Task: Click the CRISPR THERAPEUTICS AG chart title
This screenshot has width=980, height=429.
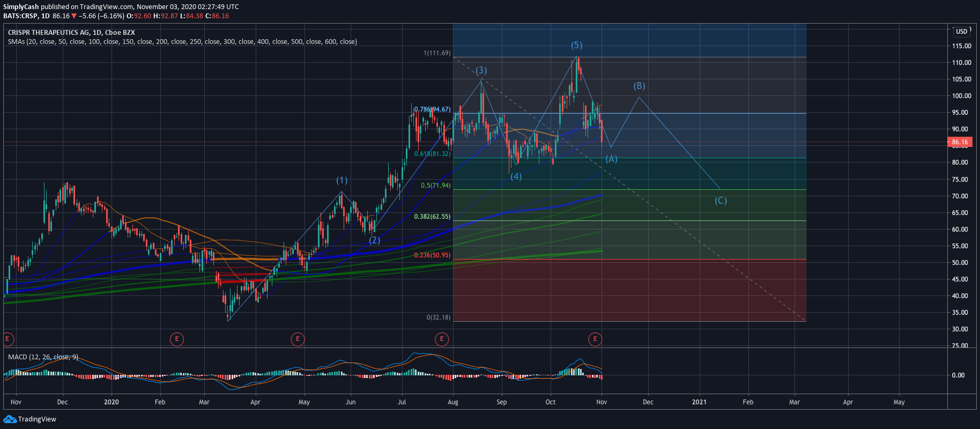Action: 71,33
